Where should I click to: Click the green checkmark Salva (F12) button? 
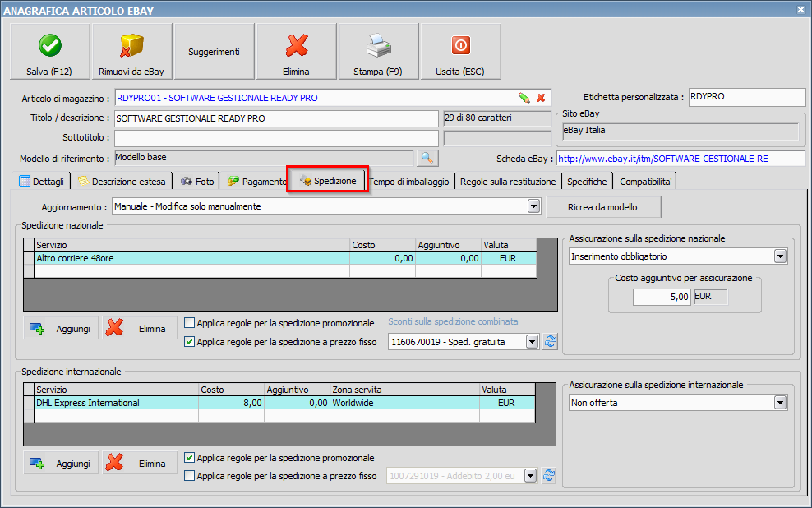pyautogui.click(x=49, y=51)
